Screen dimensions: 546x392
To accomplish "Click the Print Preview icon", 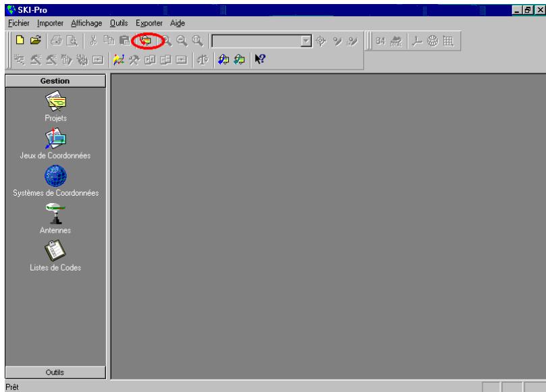I will [x=72, y=40].
